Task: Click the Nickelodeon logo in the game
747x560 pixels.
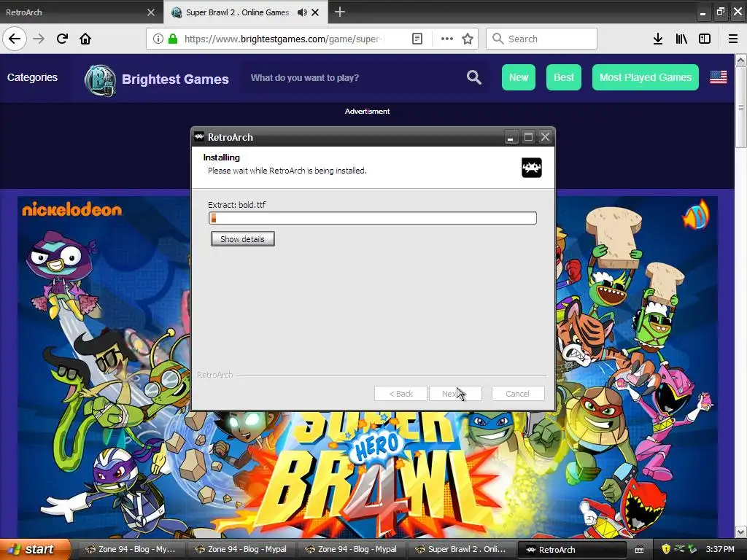Action: pyautogui.click(x=72, y=209)
